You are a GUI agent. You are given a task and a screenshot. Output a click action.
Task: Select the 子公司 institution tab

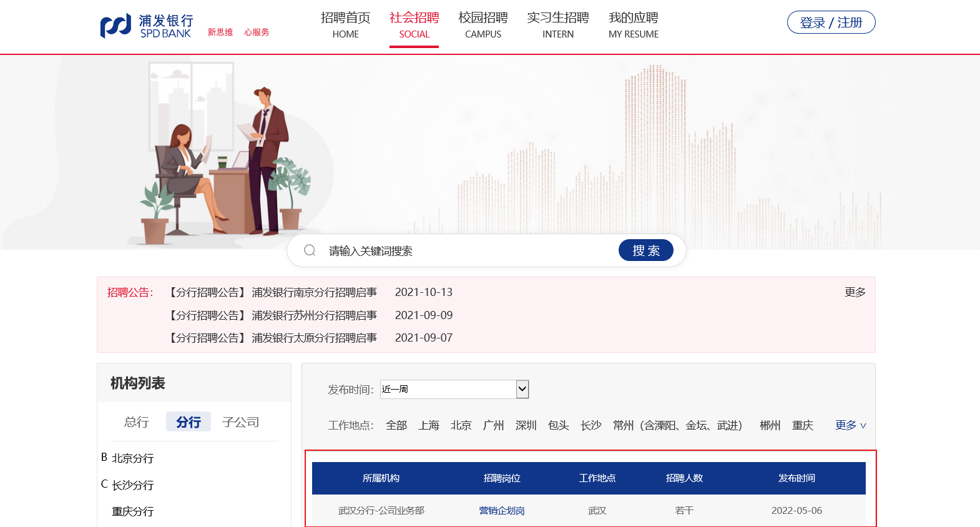pos(241,422)
